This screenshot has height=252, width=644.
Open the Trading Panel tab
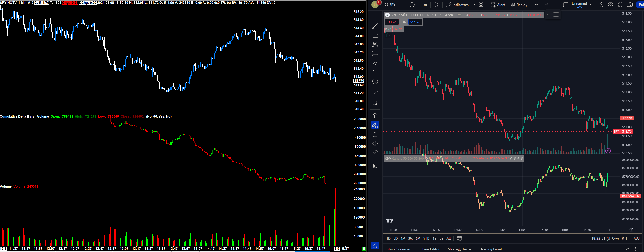491,249
